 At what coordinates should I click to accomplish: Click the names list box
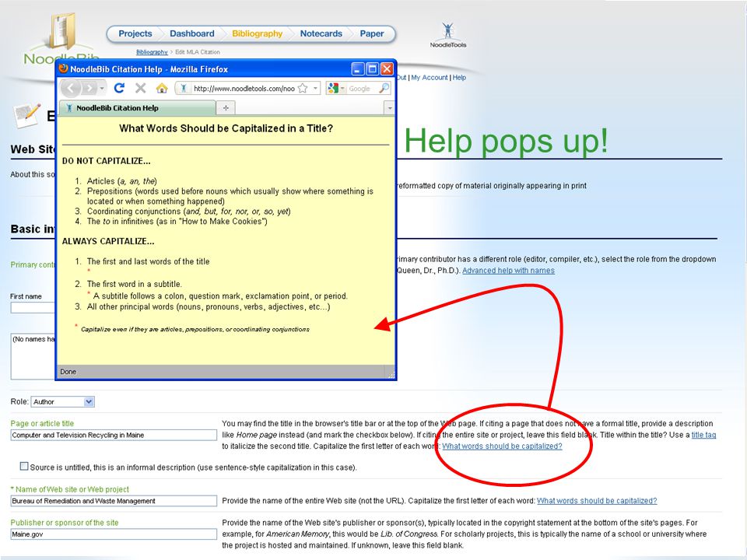point(33,355)
